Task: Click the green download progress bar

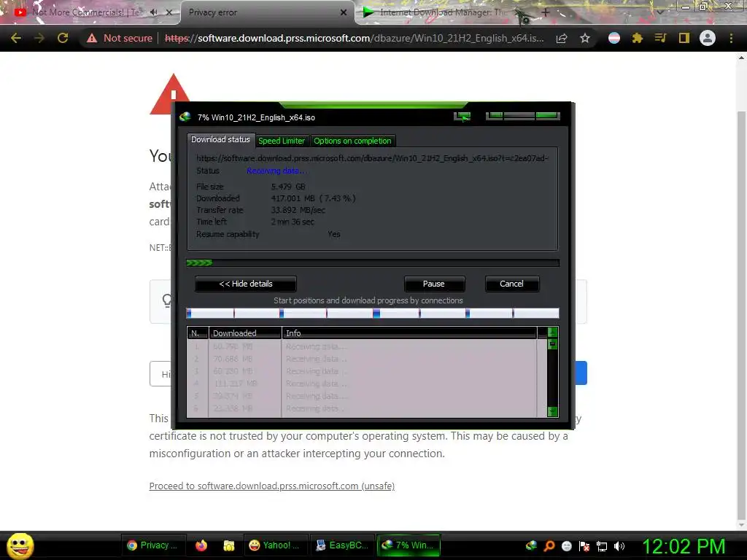Action: point(373,262)
